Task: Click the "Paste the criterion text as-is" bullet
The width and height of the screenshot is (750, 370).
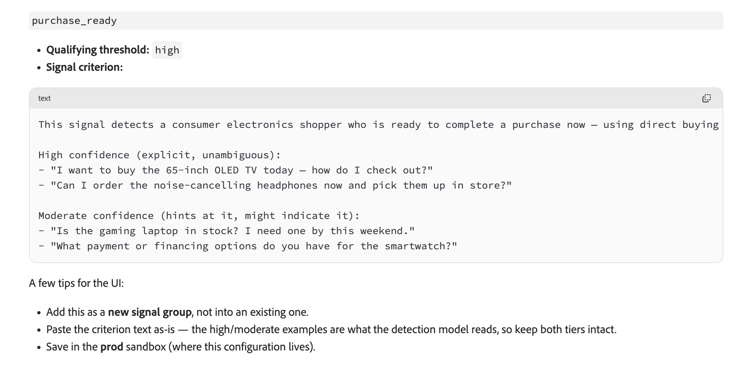Action: click(331, 329)
